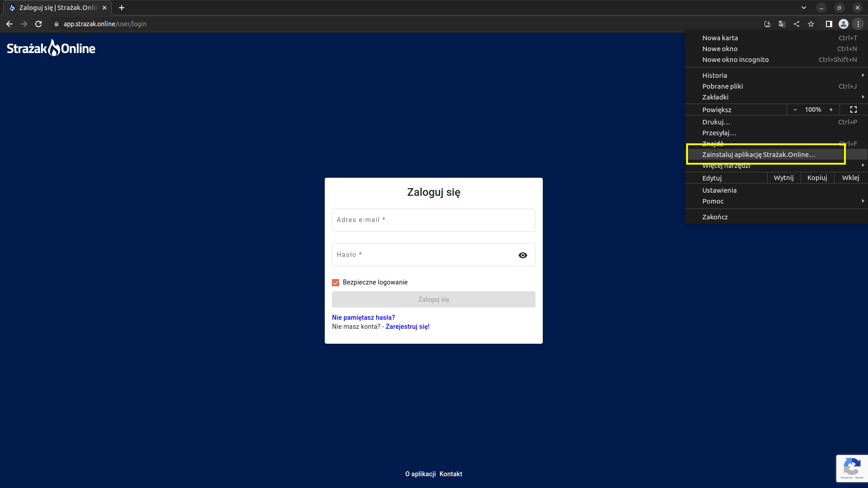Select Drukuj menu item
868x488 pixels.
click(776, 122)
